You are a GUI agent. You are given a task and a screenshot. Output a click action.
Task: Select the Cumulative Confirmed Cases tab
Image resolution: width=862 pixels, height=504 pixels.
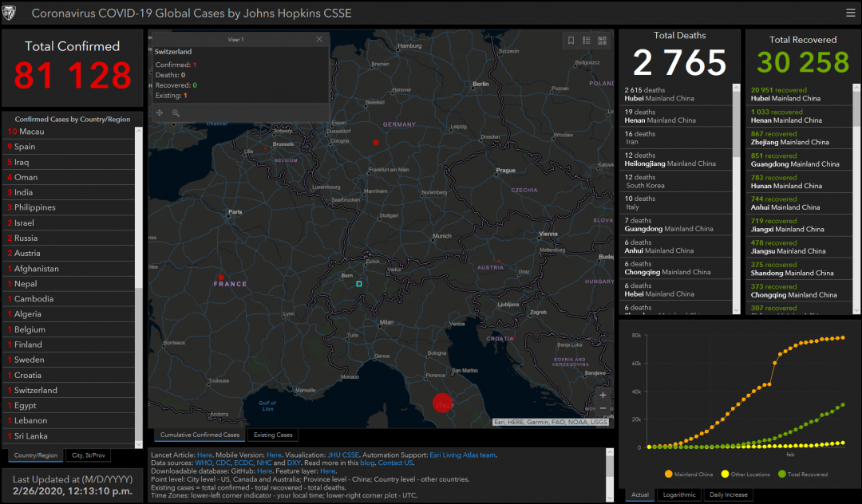pos(200,435)
